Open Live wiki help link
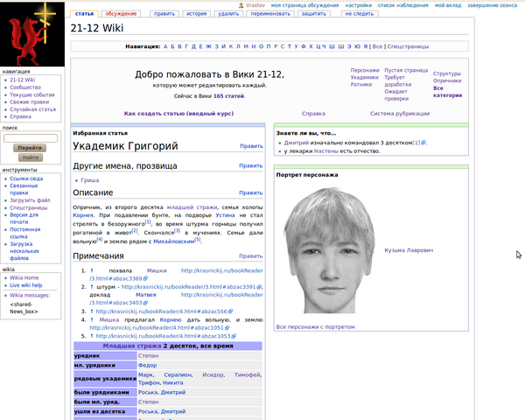 (x=25, y=285)
